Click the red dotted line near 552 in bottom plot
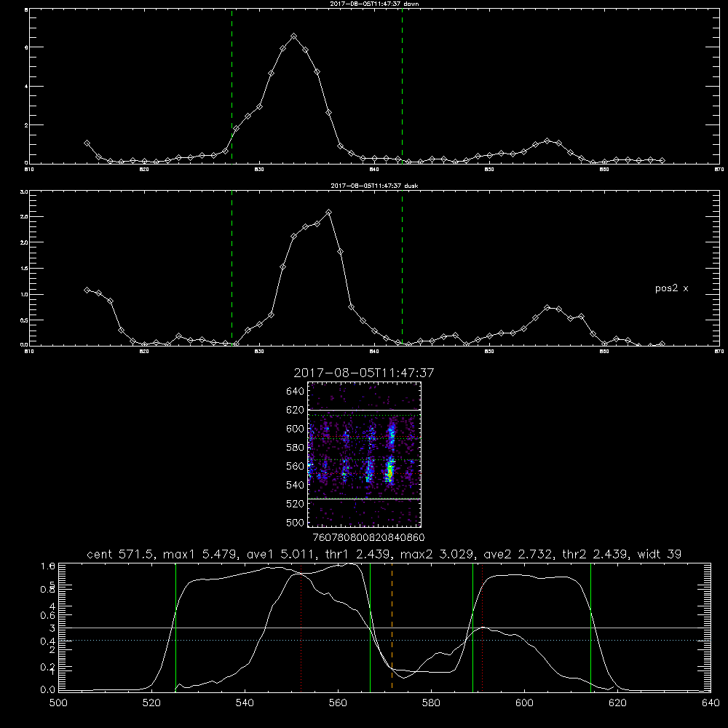 tap(301, 627)
